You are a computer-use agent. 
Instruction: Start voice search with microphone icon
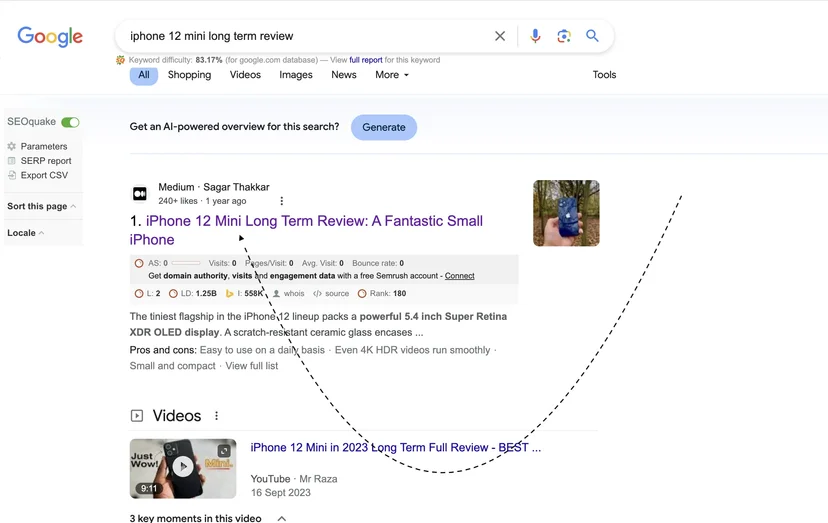[535, 36]
